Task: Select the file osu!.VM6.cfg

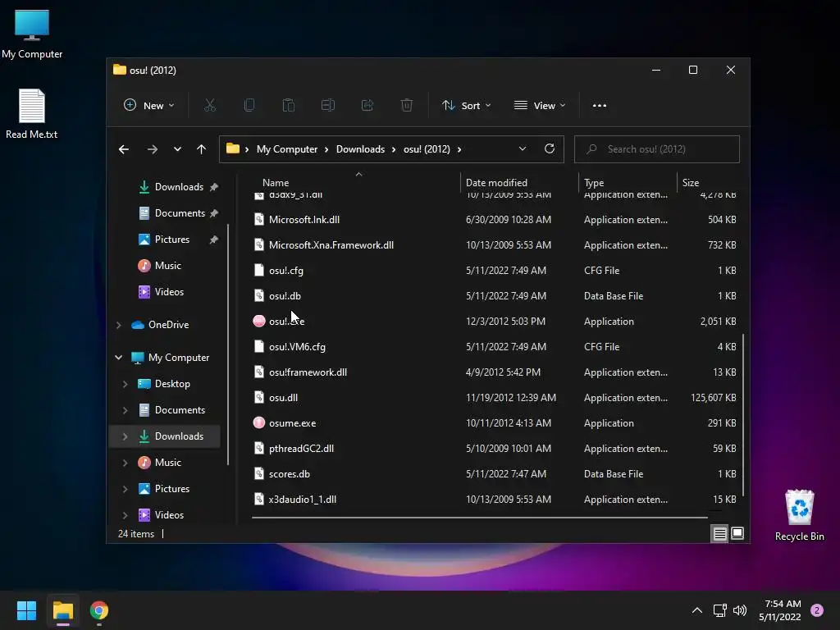Action: click(x=297, y=347)
